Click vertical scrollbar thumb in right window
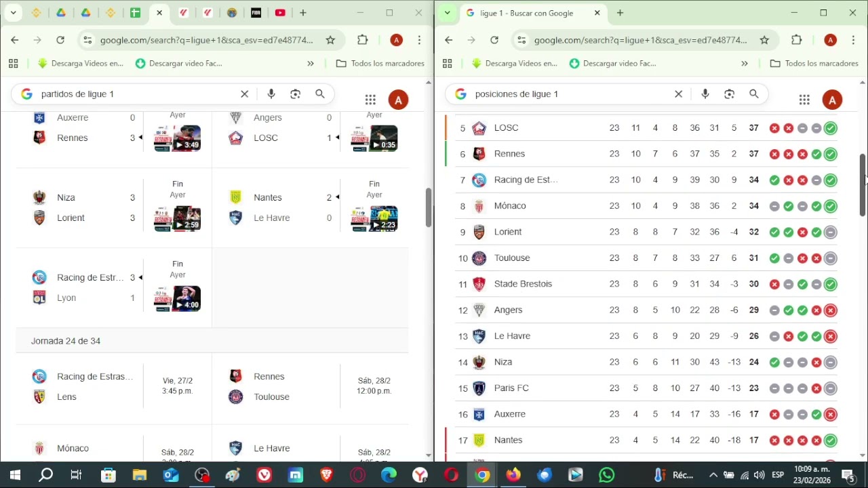The height and width of the screenshot is (488, 868). tap(863, 185)
